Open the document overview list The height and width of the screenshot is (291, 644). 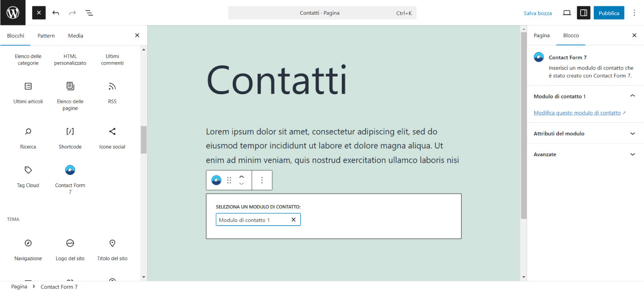coord(89,13)
